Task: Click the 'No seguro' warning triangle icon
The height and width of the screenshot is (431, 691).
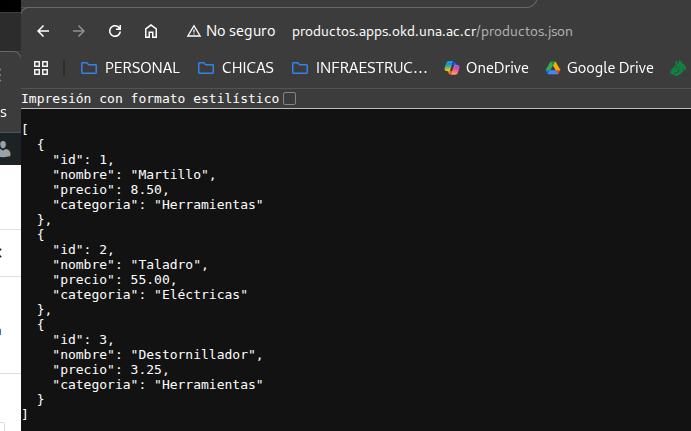Action: tap(194, 31)
